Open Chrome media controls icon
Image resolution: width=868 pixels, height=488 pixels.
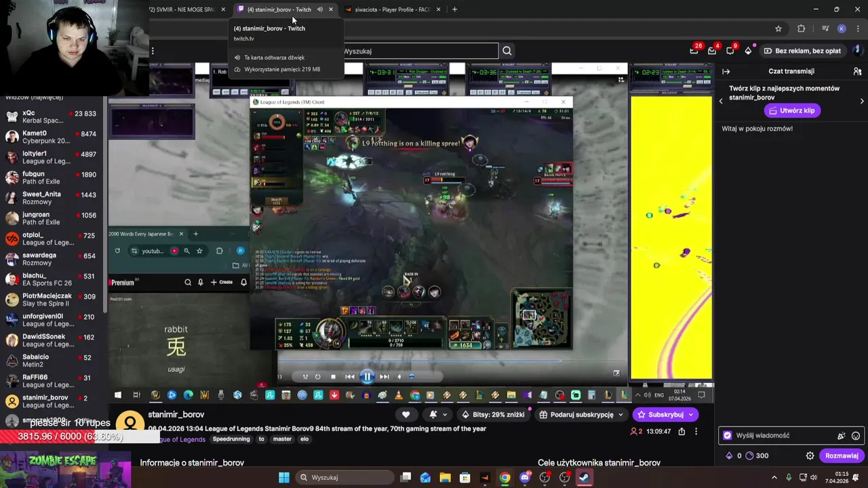pos(825,28)
